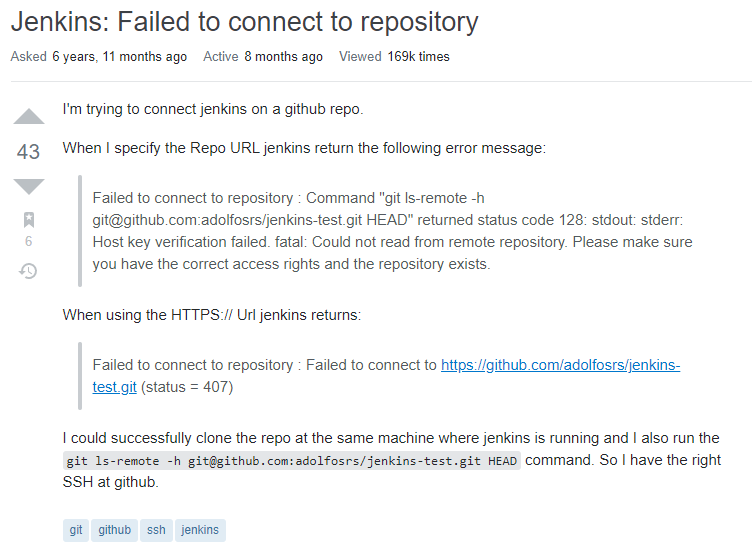
Task: Click the asked time '6 years, 11 months ago'
Action: [x=119, y=57]
